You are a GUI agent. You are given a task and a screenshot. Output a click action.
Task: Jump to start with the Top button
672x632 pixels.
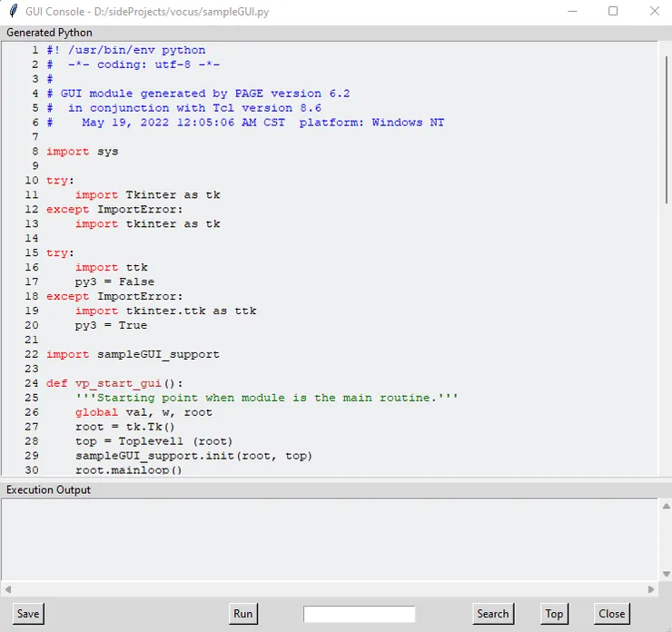tap(554, 614)
